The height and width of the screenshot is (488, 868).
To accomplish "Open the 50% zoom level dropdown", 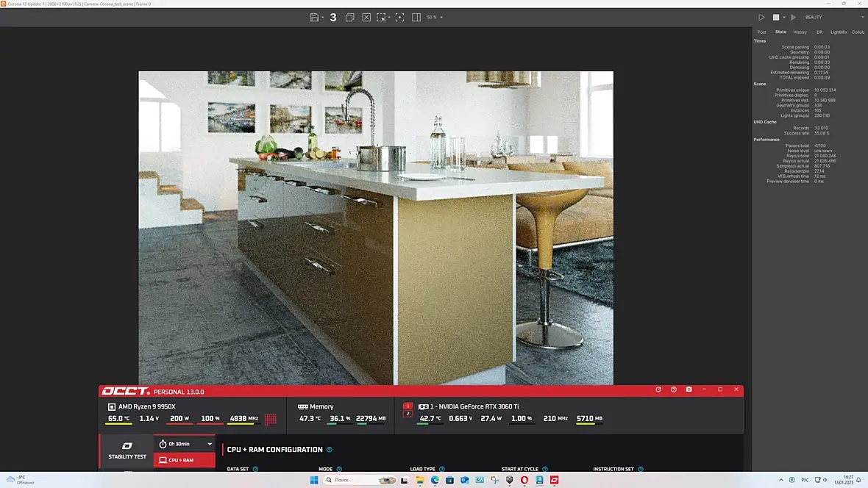I will click(x=435, y=17).
